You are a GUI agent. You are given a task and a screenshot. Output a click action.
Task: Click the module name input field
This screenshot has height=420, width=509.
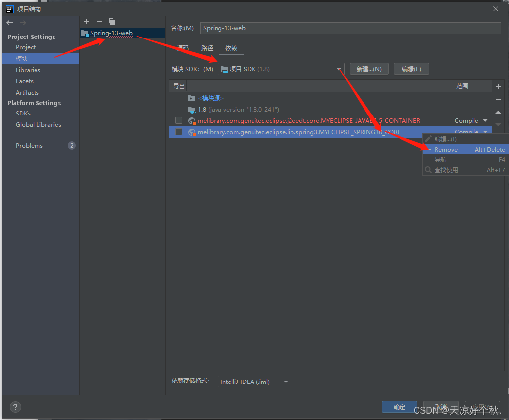pos(350,28)
